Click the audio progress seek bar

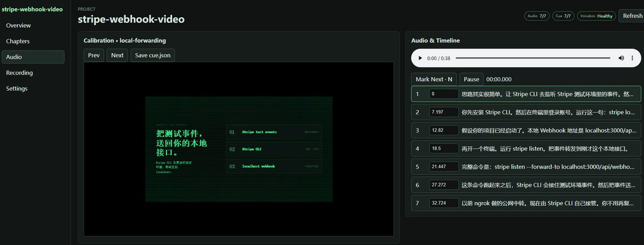[533, 58]
